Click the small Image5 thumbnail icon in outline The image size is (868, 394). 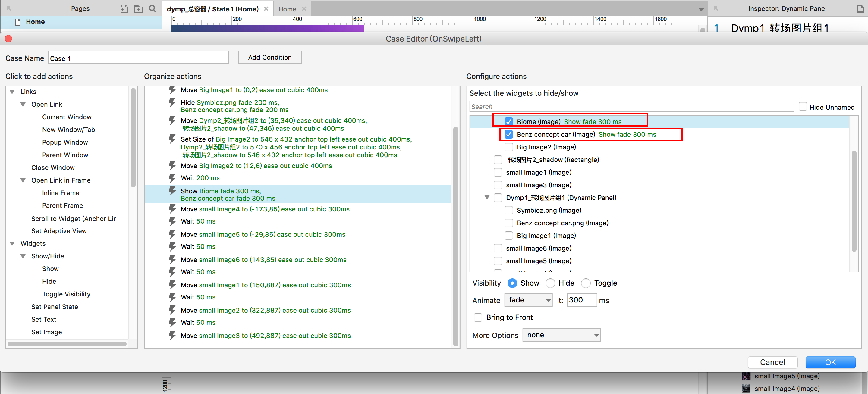pos(746,376)
